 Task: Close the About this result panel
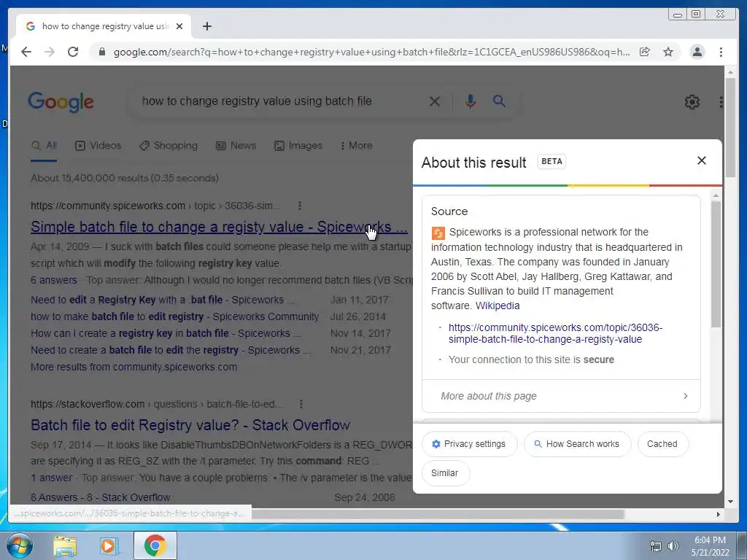click(x=701, y=160)
